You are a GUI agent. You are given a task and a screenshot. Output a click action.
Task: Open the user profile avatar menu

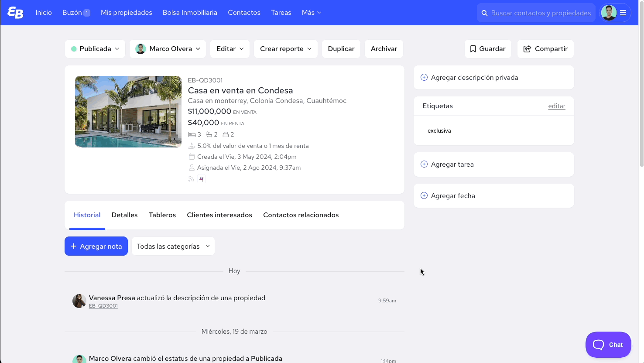click(x=609, y=13)
